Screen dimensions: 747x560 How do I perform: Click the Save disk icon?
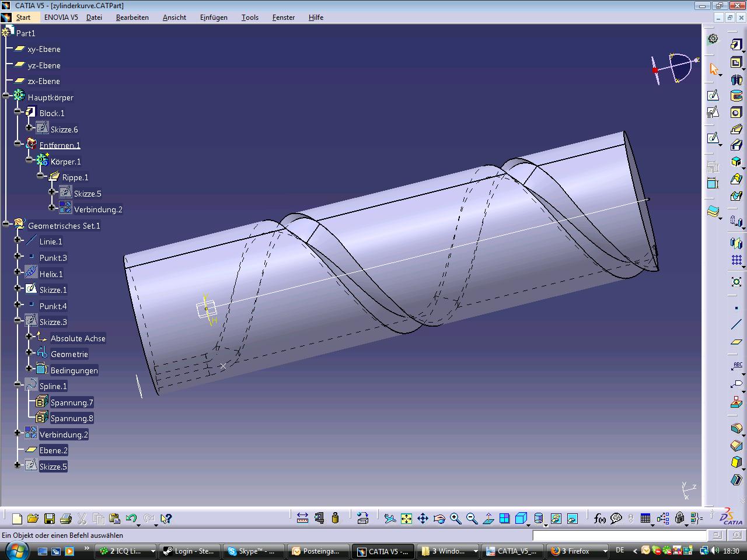49,518
